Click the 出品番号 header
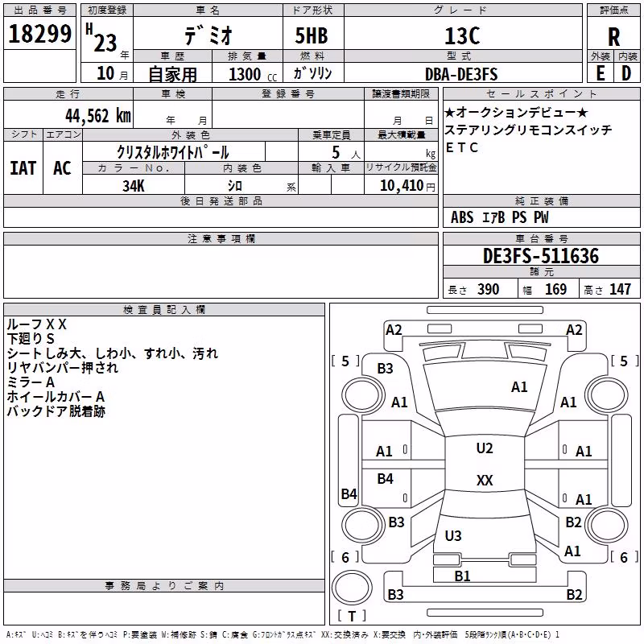 39,10
